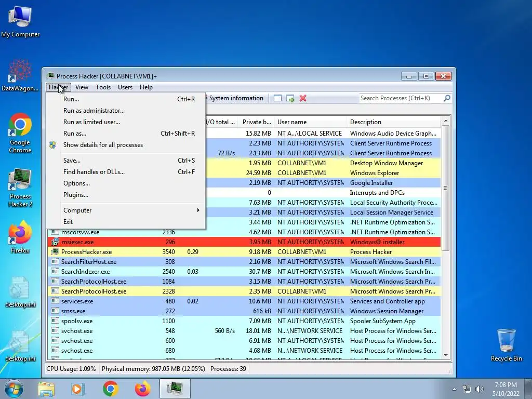Select the Google Chrome desktop shortcut

point(20,133)
